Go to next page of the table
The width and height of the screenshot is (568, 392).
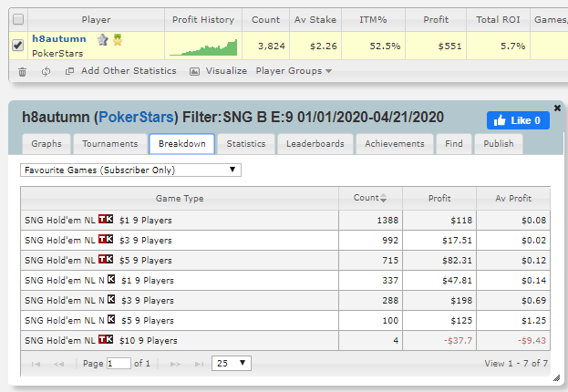(175, 364)
